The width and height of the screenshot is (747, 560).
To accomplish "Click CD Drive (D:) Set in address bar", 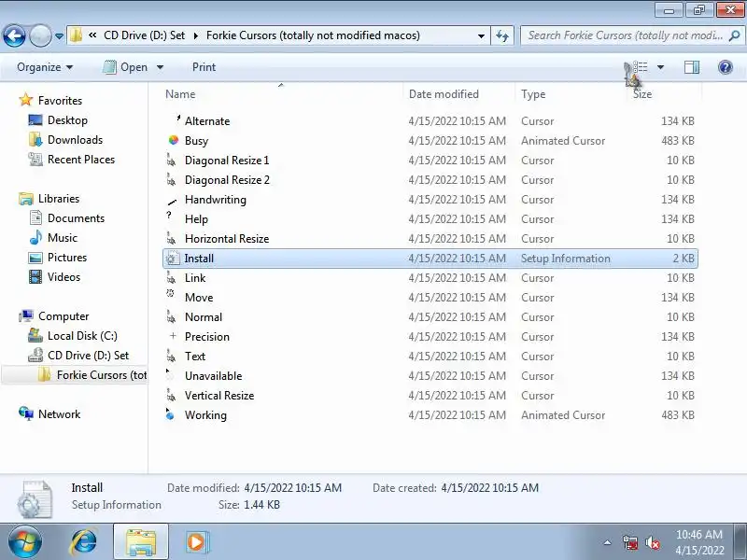I will click(x=145, y=35).
